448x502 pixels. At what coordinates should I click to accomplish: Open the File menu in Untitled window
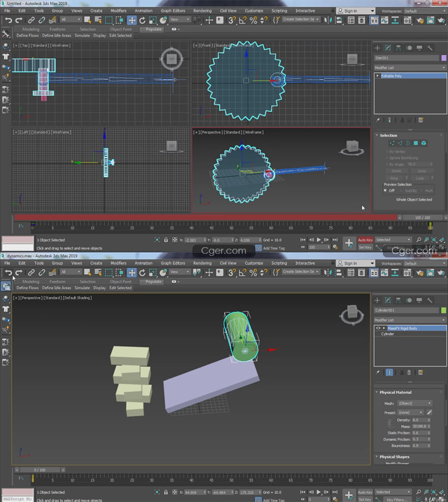click(7, 11)
